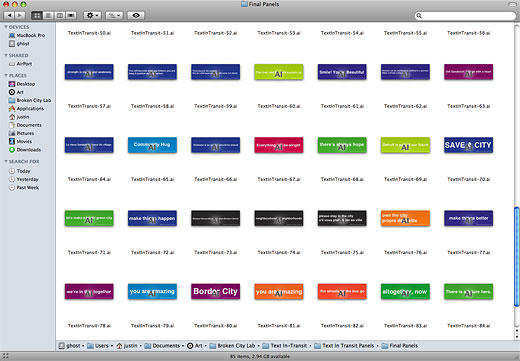The image size is (520, 361).
Task: Select MacBook Pro in the sidebar
Action: 27,35
